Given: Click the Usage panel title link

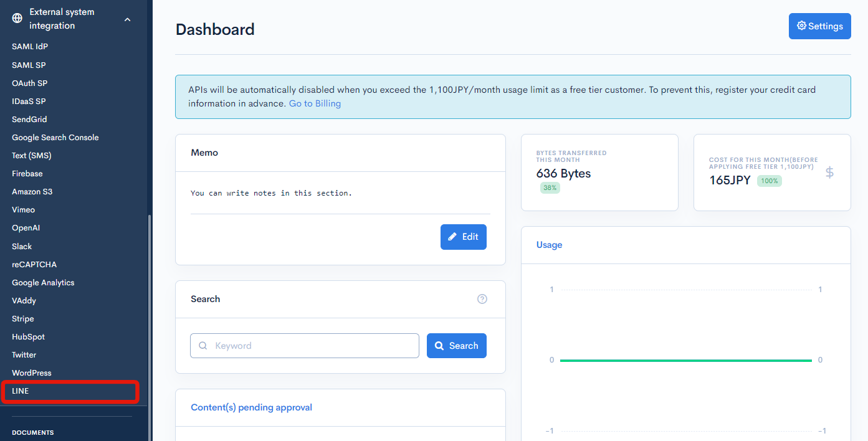Looking at the screenshot, I should [549, 245].
